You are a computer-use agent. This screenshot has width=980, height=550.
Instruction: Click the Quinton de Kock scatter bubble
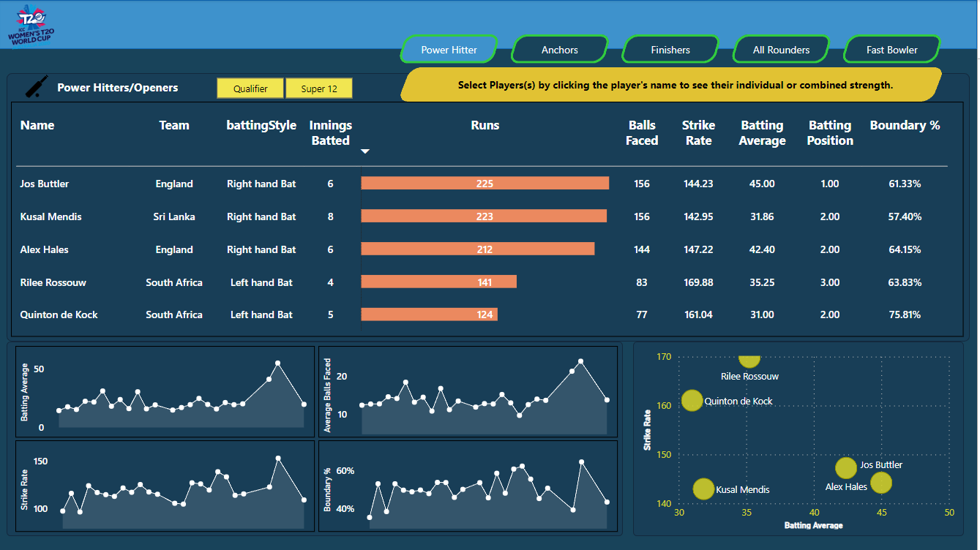click(x=692, y=400)
